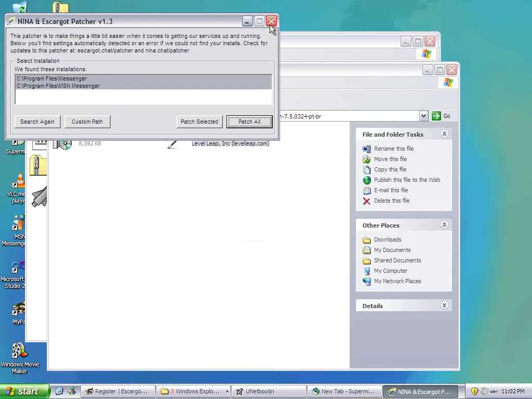532x399 pixels.
Task: Click the E-mail envelope icon
Action: 366,191
